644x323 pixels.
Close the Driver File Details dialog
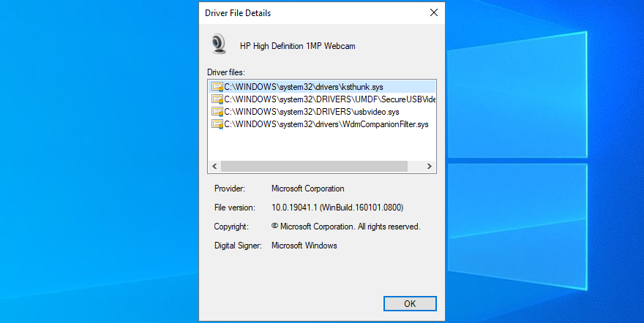point(434,12)
